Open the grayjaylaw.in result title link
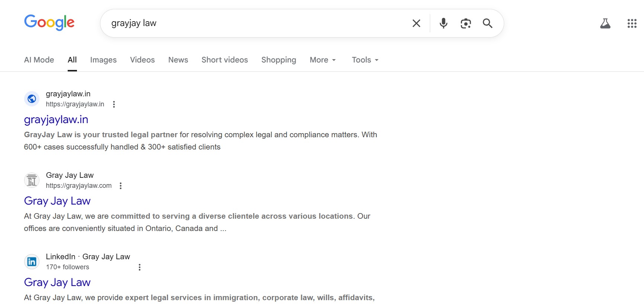The width and height of the screenshot is (644, 305). (x=56, y=120)
